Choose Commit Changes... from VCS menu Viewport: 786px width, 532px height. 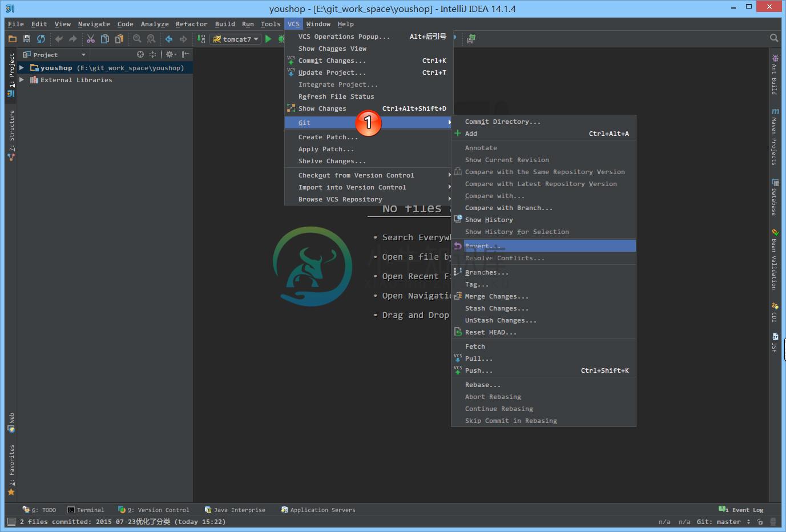point(369,61)
